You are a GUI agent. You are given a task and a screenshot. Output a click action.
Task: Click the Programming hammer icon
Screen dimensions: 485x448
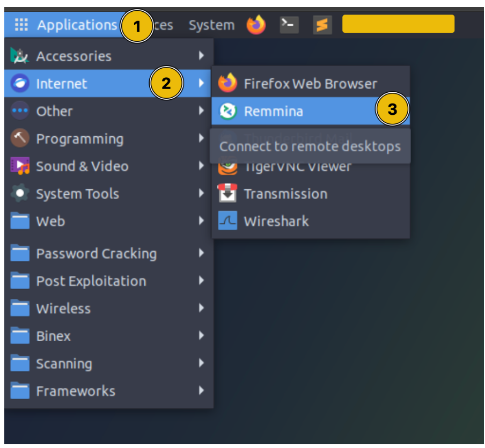[20, 138]
